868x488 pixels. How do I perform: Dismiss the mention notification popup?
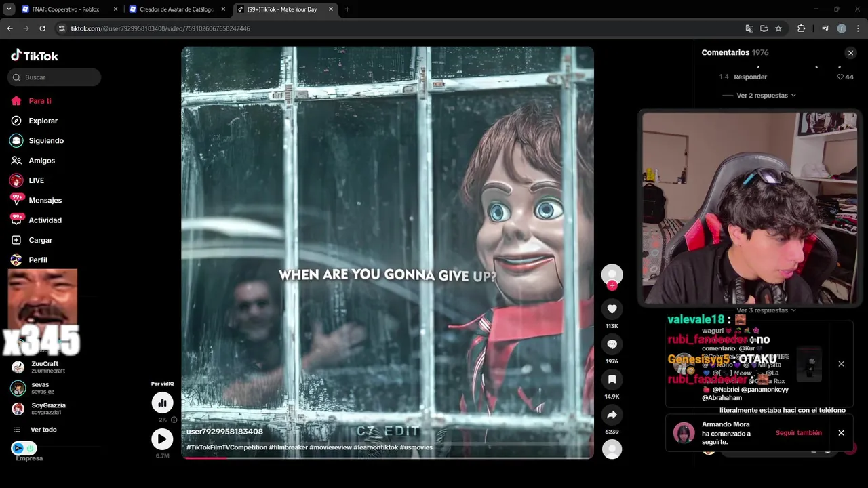(x=841, y=364)
